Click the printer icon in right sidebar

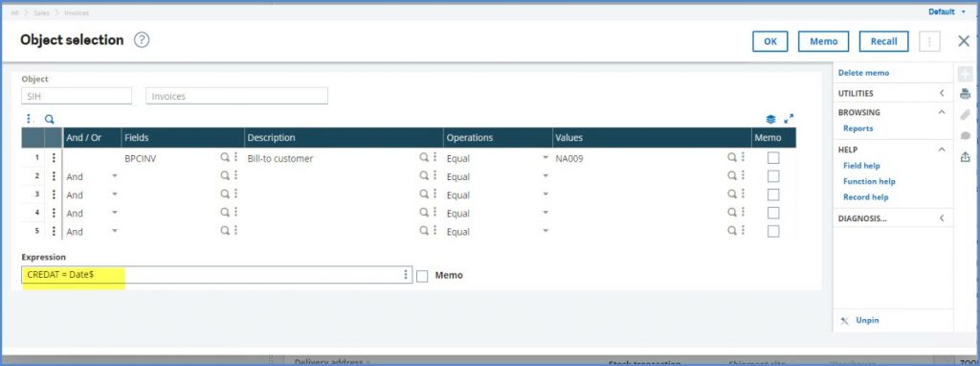965,95
